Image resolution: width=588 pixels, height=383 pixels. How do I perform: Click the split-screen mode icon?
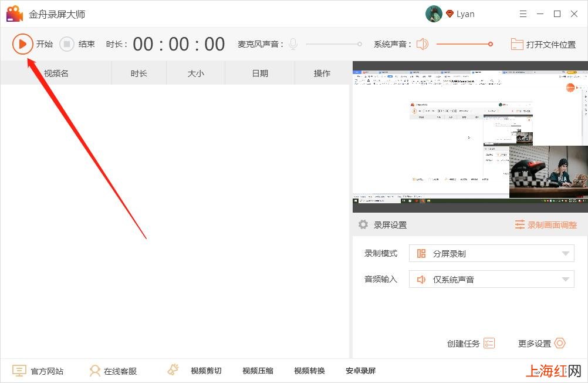pyautogui.click(x=421, y=253)
